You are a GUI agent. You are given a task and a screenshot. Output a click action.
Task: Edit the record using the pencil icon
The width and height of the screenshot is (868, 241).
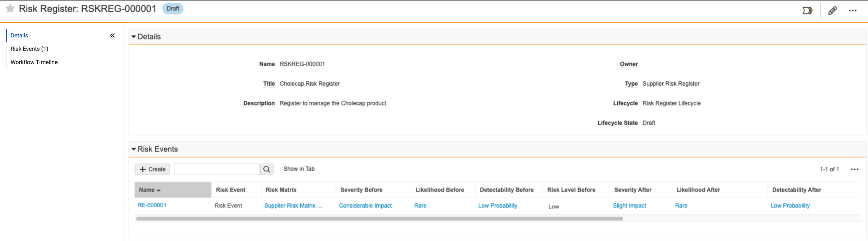click(x=833, y=10)
